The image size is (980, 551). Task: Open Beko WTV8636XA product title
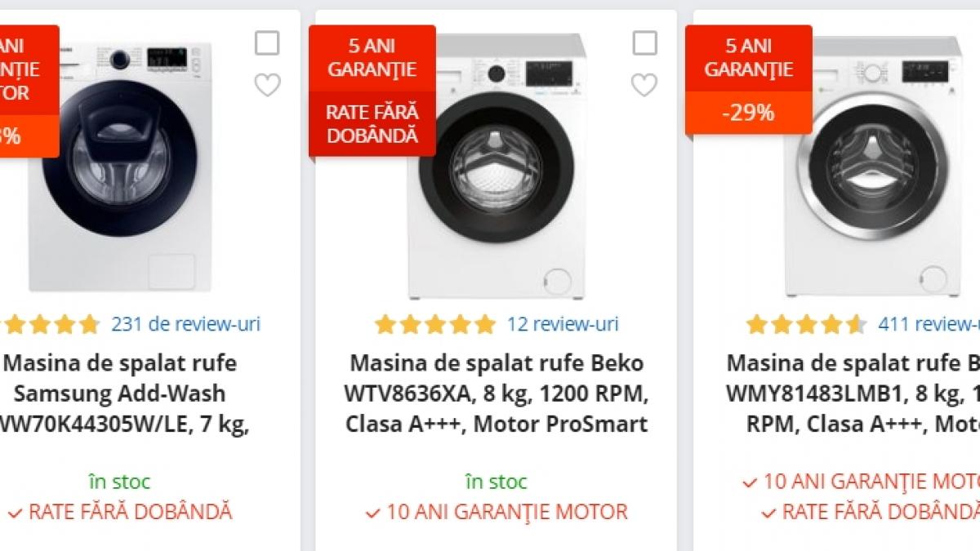pos(497,393)
